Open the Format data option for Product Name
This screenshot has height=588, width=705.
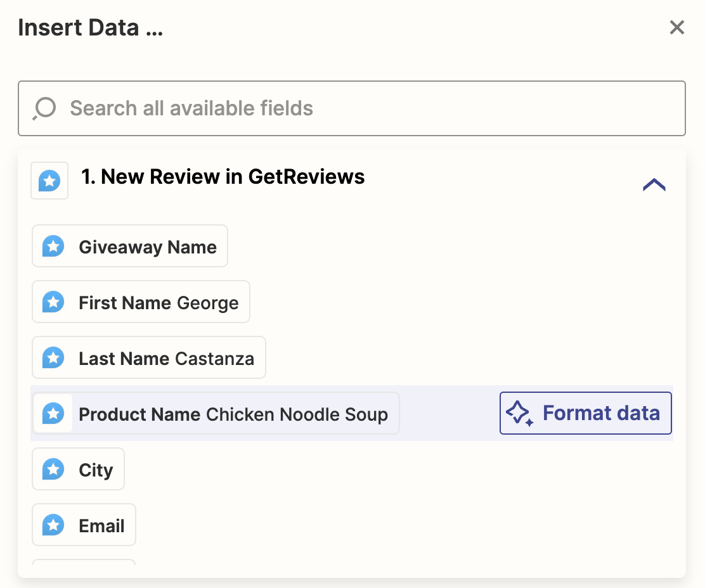click(x=585, y=413)
